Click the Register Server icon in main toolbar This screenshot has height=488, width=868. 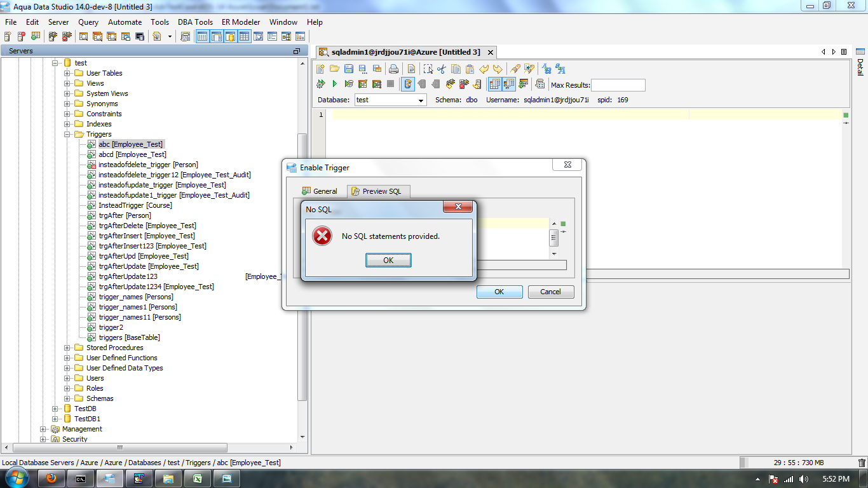(x=8, y=36)
